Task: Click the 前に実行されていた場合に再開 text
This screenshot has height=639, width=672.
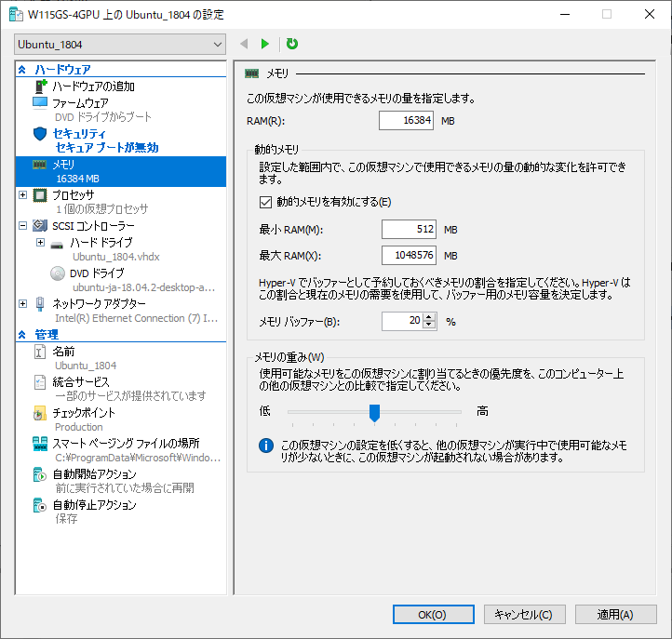Action: click(125, 488)
